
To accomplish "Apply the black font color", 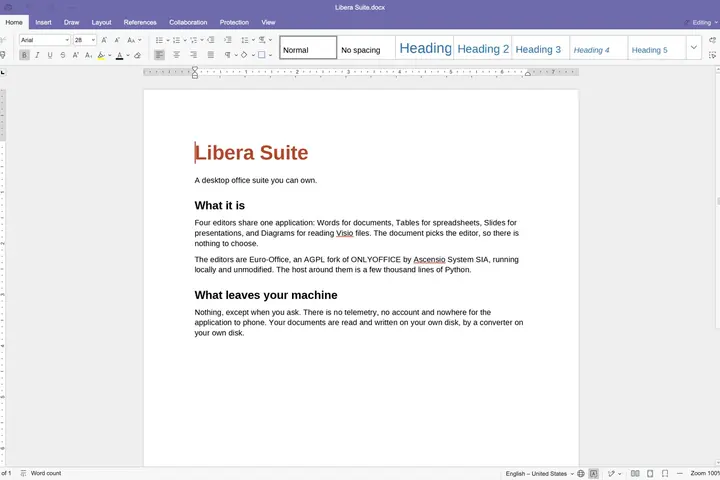I will (x=119, y=55).
